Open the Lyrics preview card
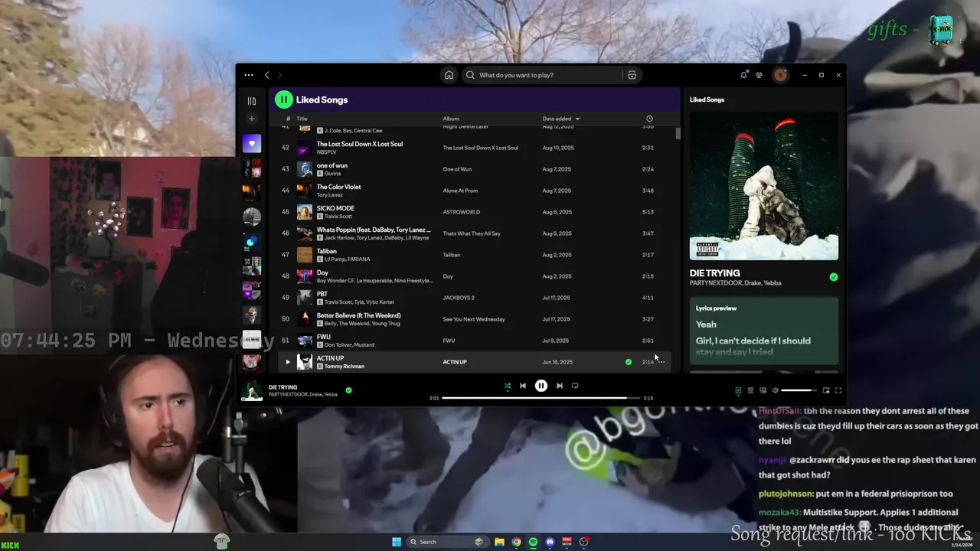Screen dimensions: 980x551 [x=764, y=330]
